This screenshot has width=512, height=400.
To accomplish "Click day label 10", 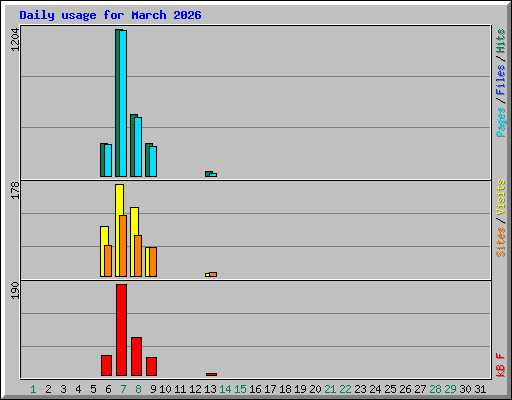I will pos(165,389).
